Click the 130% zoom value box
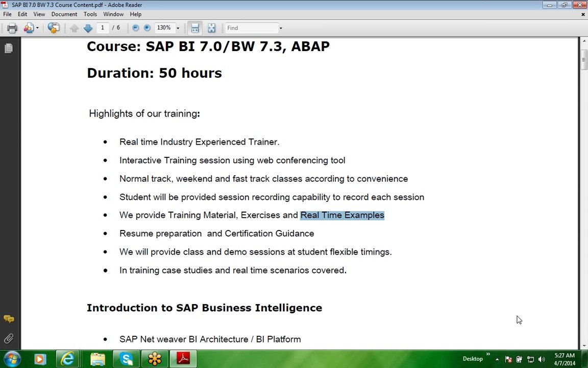Screen dimensions: 588x368 tap(164, 28)
